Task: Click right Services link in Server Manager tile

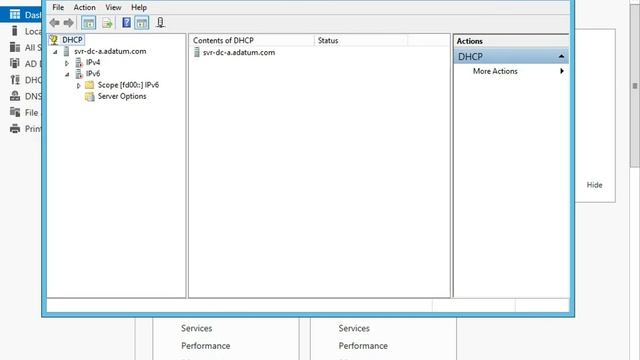Action: click(354, 328)
